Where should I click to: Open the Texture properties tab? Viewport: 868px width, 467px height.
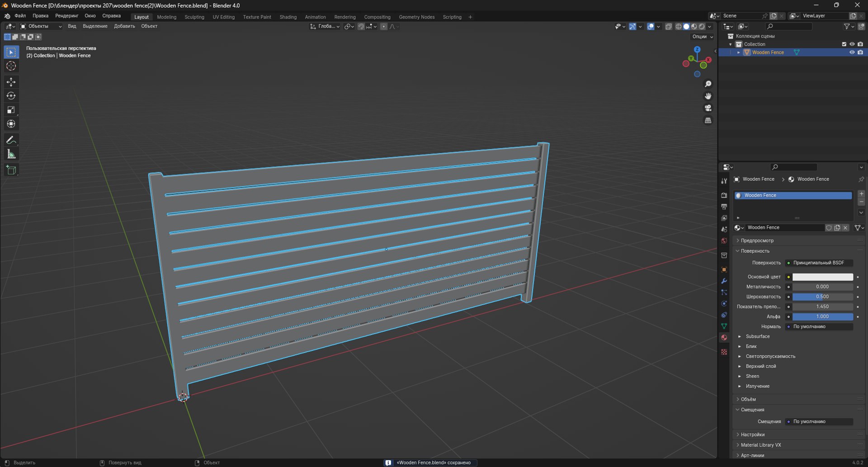724,352
